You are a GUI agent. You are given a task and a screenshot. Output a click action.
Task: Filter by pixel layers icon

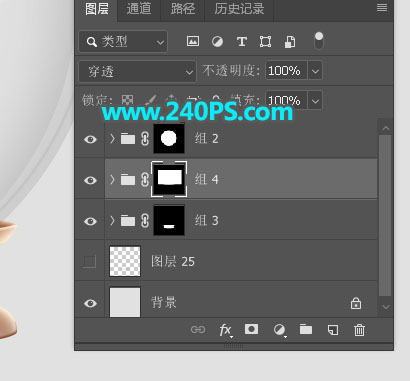click(x=193, y=41)
